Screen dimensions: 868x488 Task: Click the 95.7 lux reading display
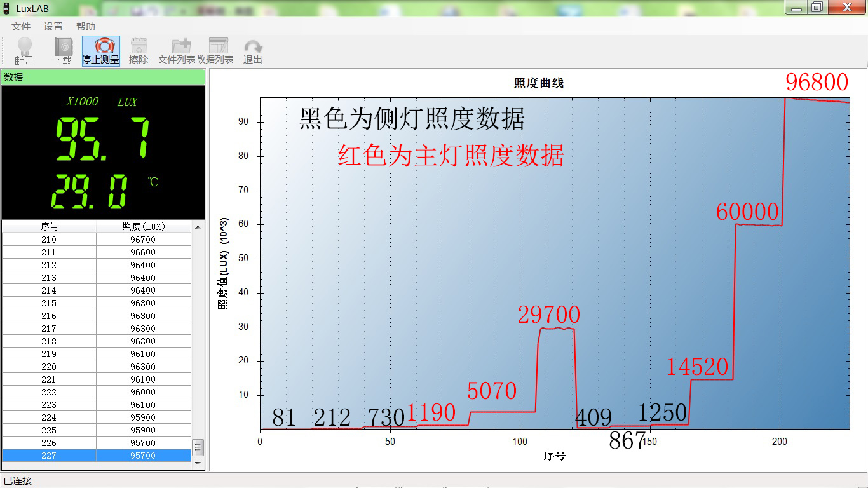[104, 139]
